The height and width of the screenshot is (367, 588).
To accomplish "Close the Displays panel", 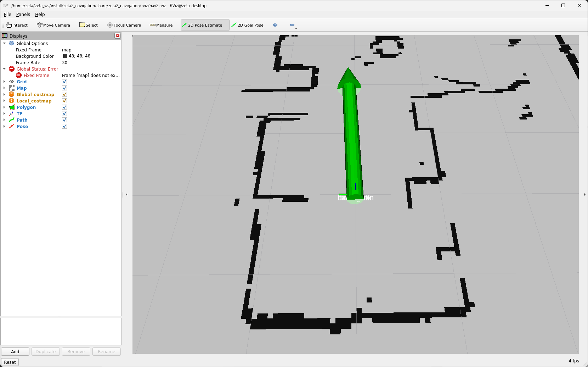I will [118, 35].
